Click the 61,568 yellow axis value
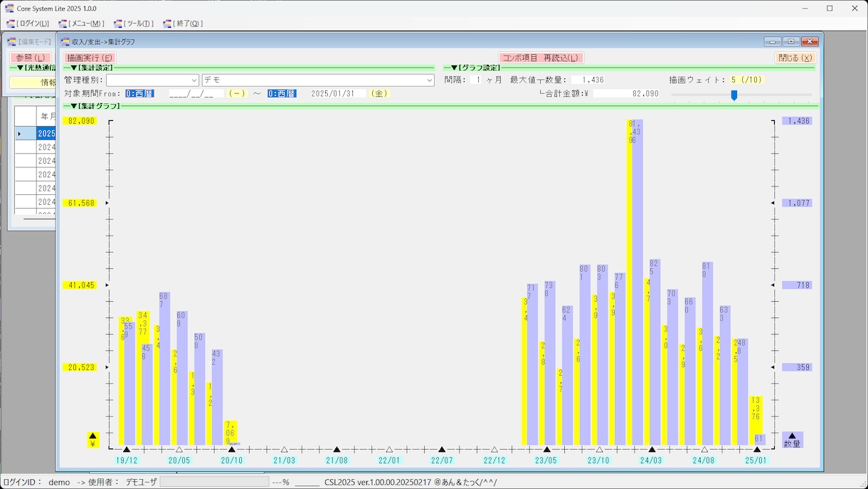 pyautogui.click(x=79, y=203)
